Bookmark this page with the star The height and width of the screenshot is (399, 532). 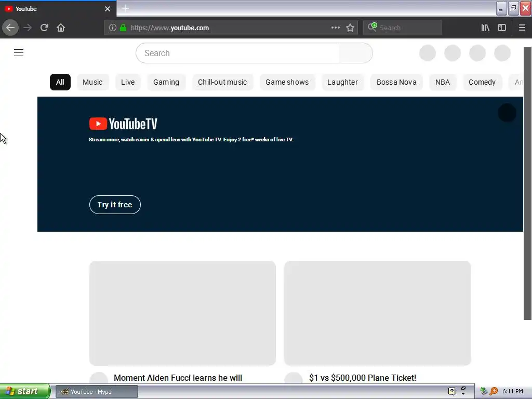pyautogui.click(x=350, y=28)
